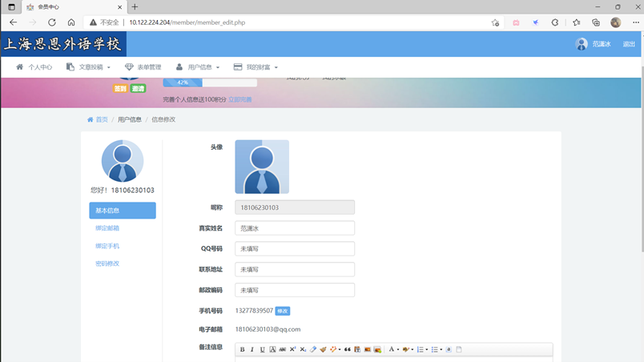Toggle bold in the remarks editor
This screenshot has width=644, height=362.
[x=243, y=349]
